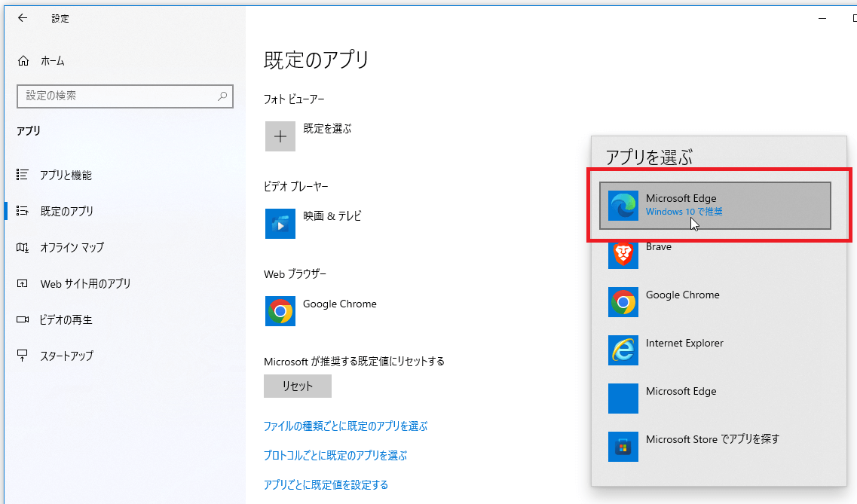Image resolution: width=857 pixels, height=504 pixels.
Task: Select Internet Explorer icon from list
Action: click(623, 350)
